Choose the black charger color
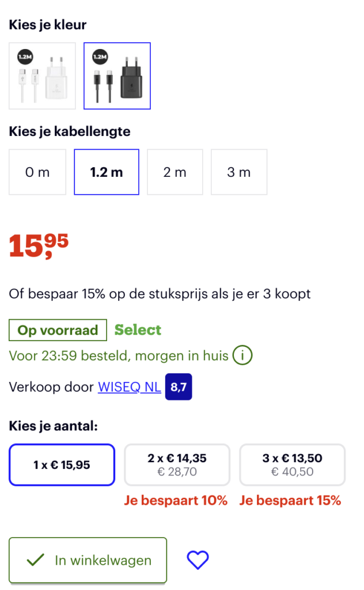 tap(117, 75)
